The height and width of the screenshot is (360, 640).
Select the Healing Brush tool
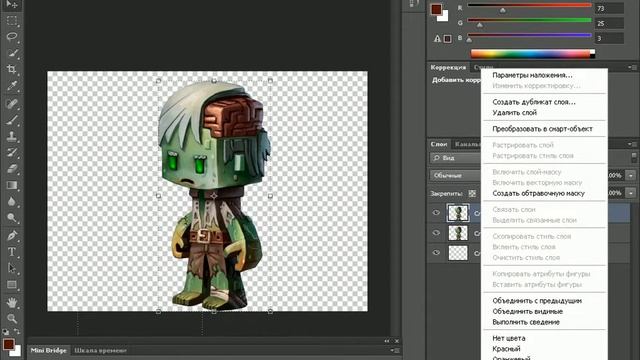(x=11, y=103)
